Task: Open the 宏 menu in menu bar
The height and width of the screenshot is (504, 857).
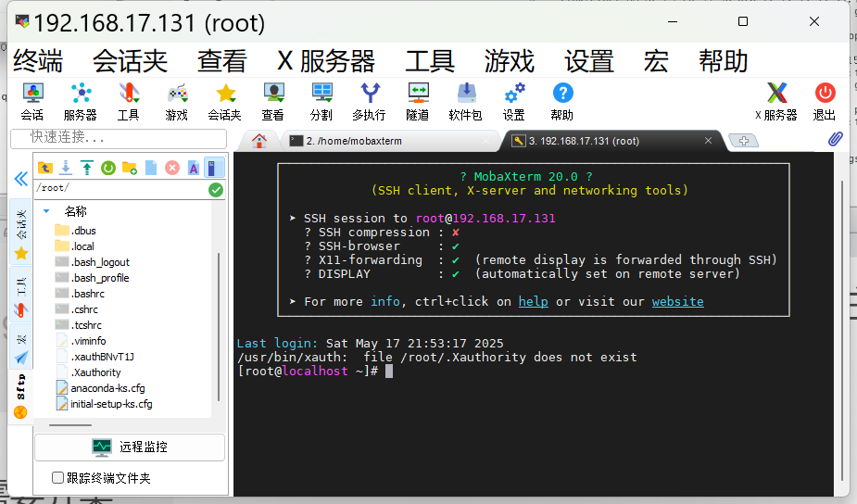Action: [656, 60]
